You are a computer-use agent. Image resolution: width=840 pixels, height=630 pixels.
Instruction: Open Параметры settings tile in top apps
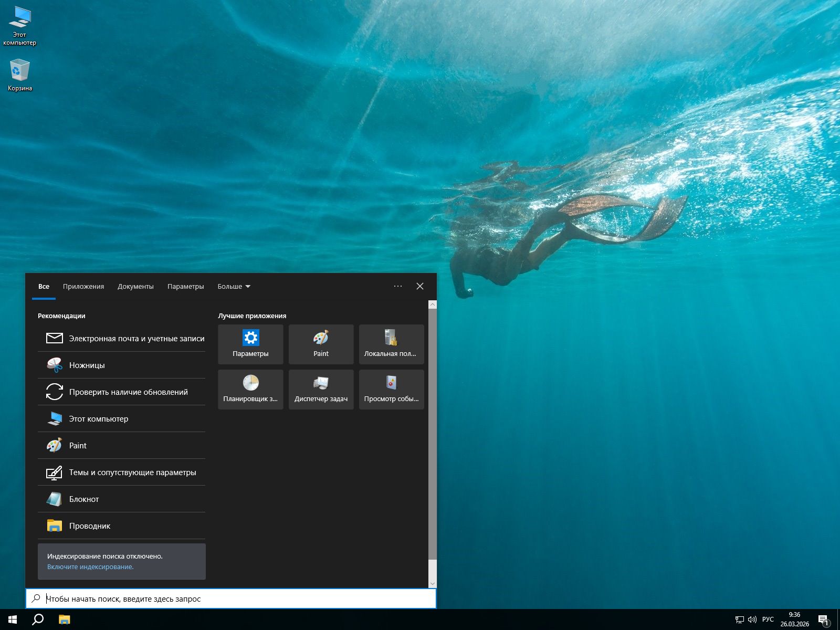point(250,344)
